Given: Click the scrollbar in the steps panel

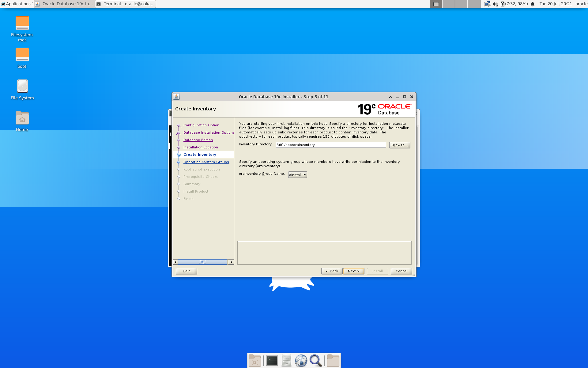Looking at the screenshot, I should tap(203, 262).
